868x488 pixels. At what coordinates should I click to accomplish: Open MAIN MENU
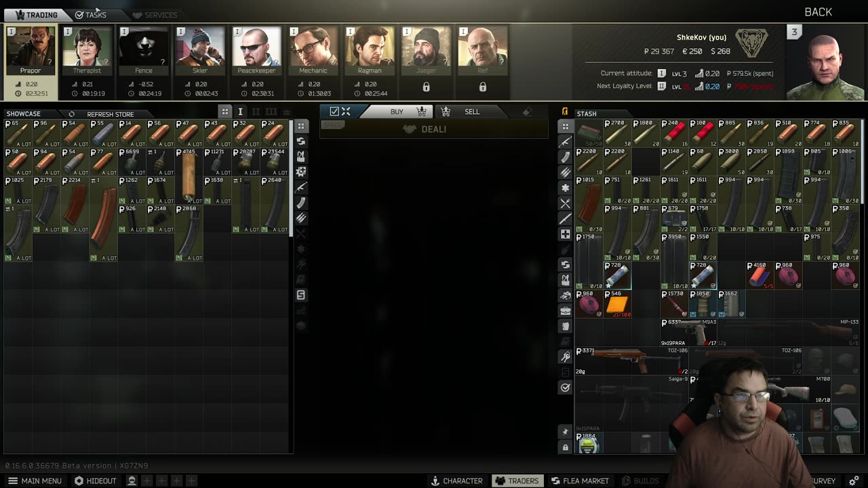(x=35, y=481)
